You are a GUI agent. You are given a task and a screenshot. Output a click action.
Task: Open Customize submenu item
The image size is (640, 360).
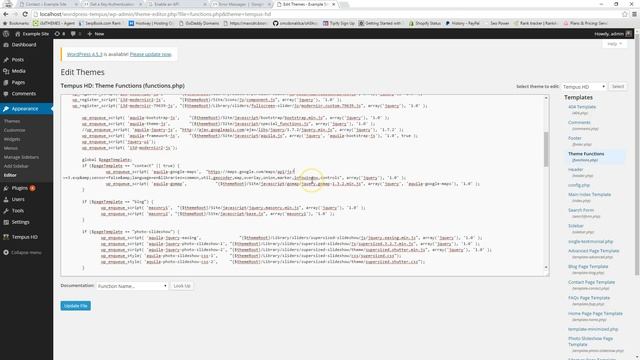15,130
